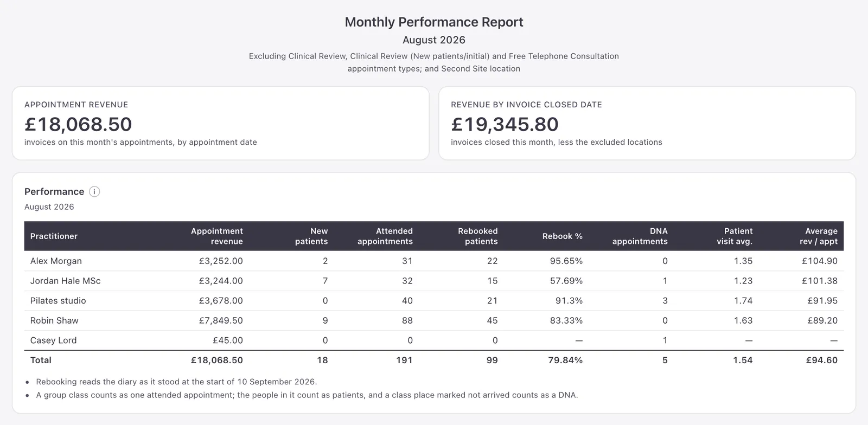Click the footnote about rebooking diary date

coord(176,382)
